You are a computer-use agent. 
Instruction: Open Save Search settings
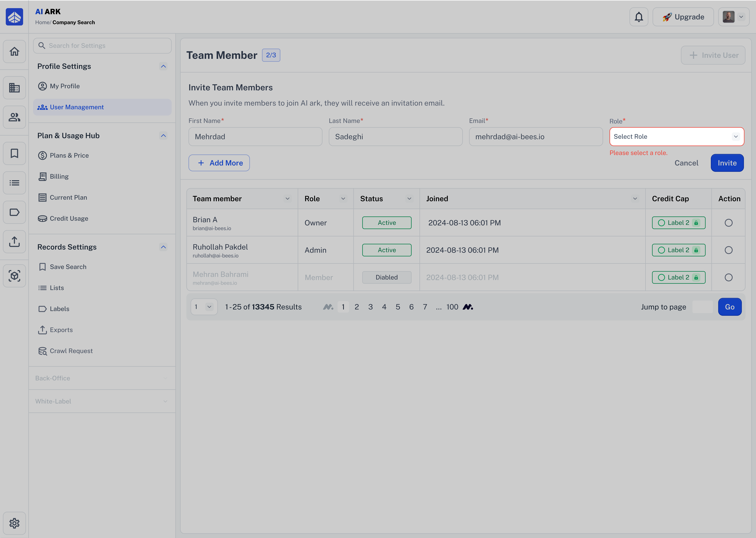102,267
